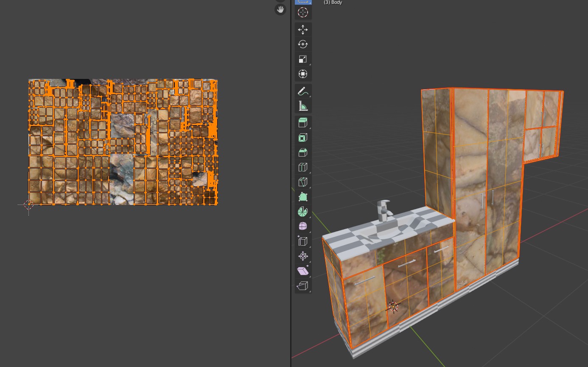
Task: Select the Measure ruler tool
Action: tap(303, 106)
